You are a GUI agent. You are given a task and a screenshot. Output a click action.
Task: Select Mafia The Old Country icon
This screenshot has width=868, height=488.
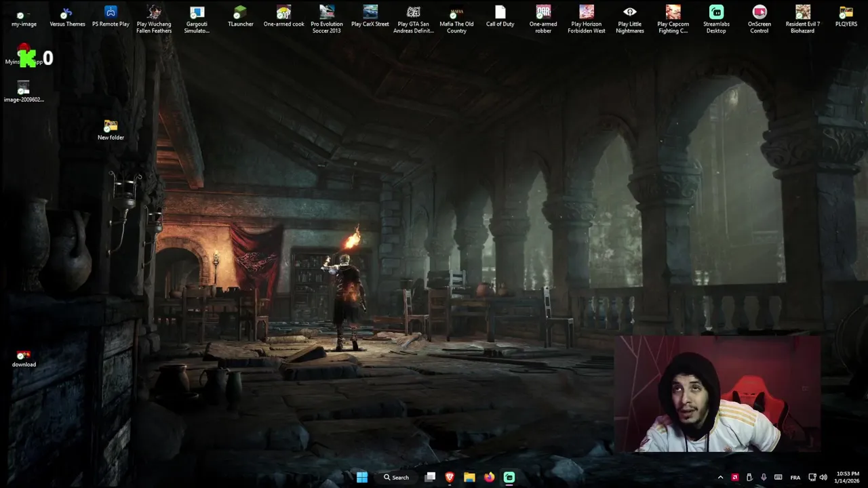(457, 20)
